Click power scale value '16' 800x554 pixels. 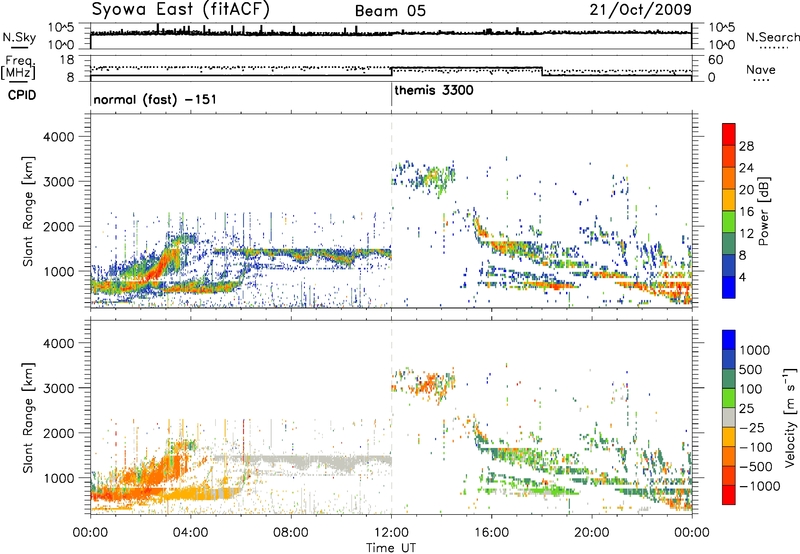point(746,212)
